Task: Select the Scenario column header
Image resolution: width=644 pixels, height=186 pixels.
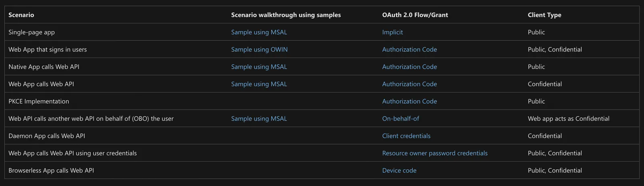Action: (21, 15)
